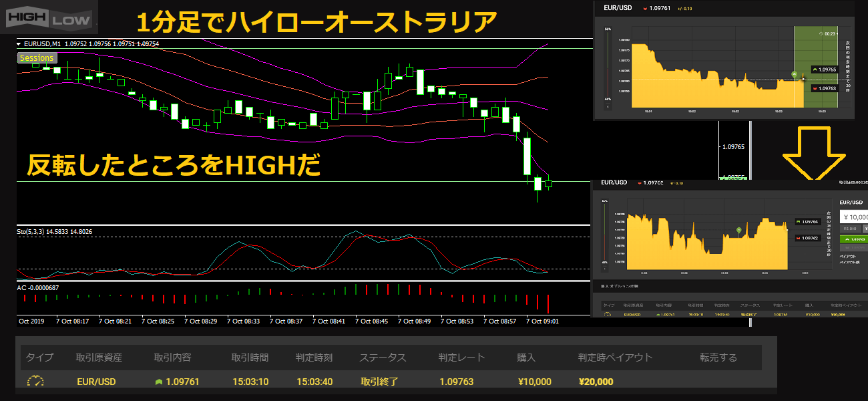868x401 pixels.
Task: Click the 転売する column header
Action: (718, 358)
